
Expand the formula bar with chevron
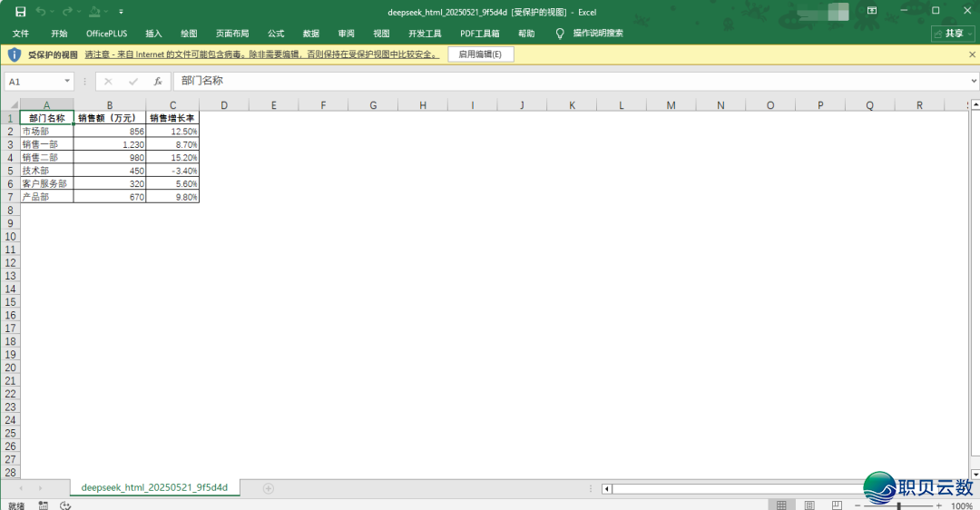click(973, 82)
